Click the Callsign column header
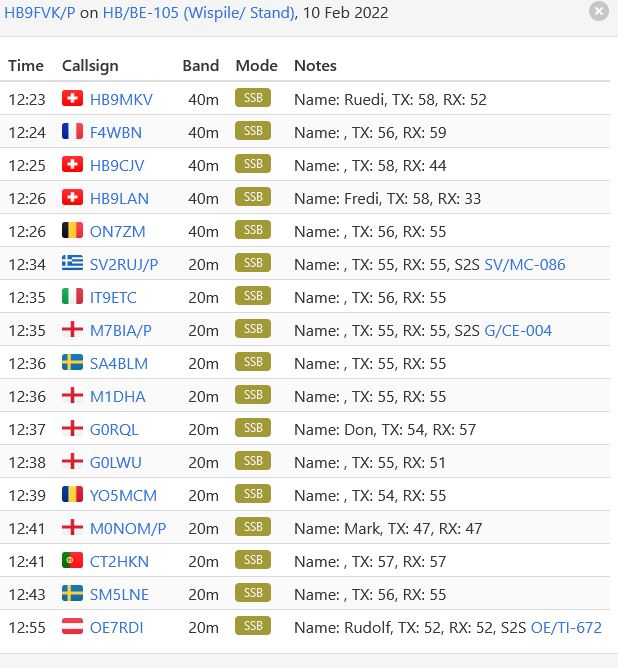The width and height of the screenshot is (618, 668). point(90,66)
